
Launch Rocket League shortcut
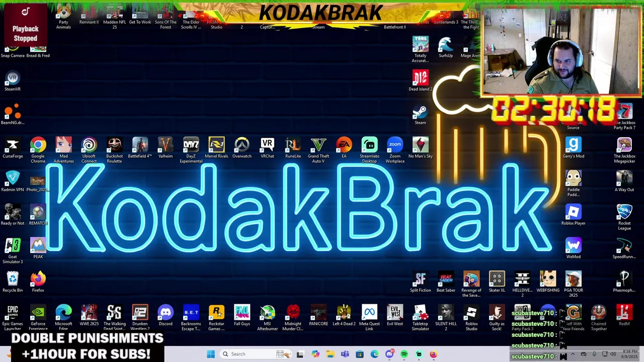(624, 217)
